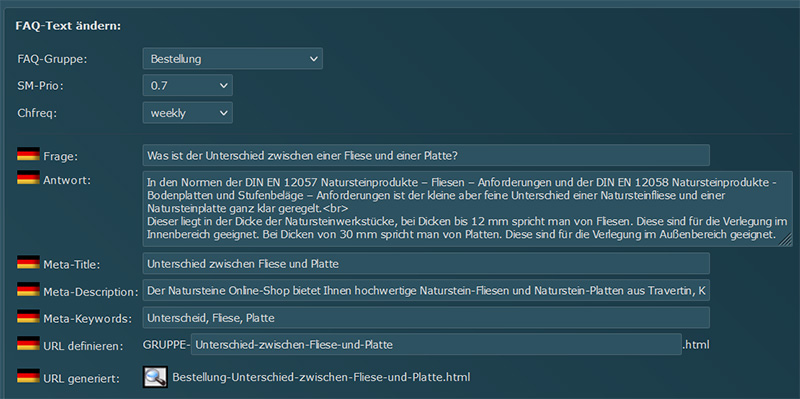The image size is (800, 399).
Task: Click the German flag beside Meta-Title
Action: pyautogui.click(x=28, y=262)
